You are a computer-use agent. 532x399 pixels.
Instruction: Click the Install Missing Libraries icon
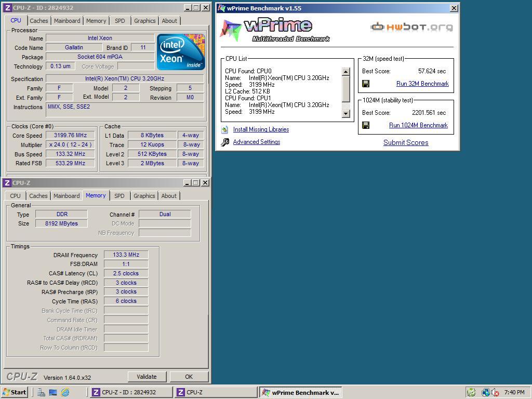tap(224, 129)
